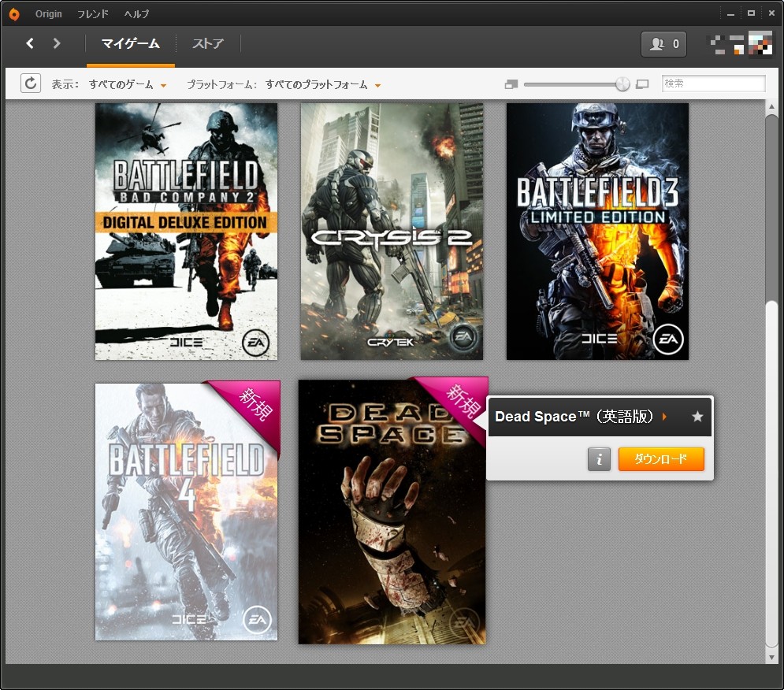Click the small thumbnail size icon

(x=511, y=84)
